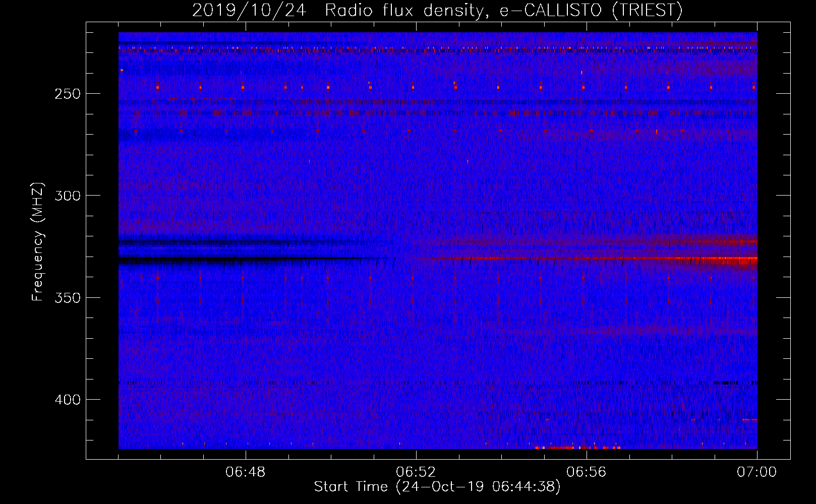
Task: Click the 07:00 time tick label
Action: tap(757, 472)
